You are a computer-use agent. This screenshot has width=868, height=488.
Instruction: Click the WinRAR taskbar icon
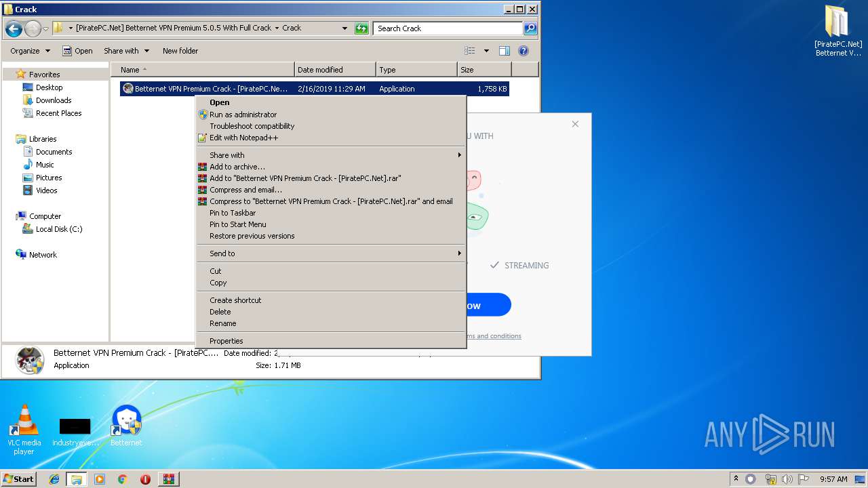click(x=168, y=479)
